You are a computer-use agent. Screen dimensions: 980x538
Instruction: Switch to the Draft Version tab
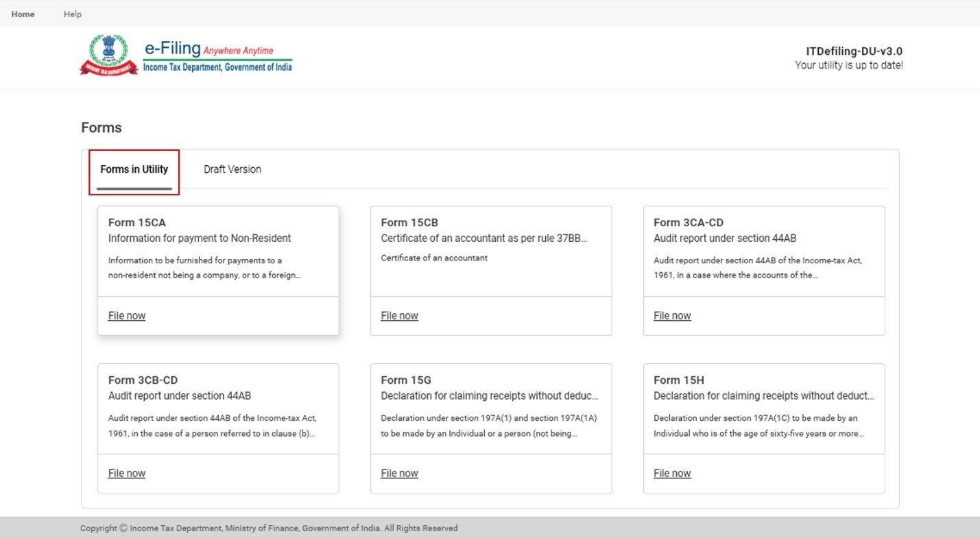pyautogui.click(x=232, y=169)
